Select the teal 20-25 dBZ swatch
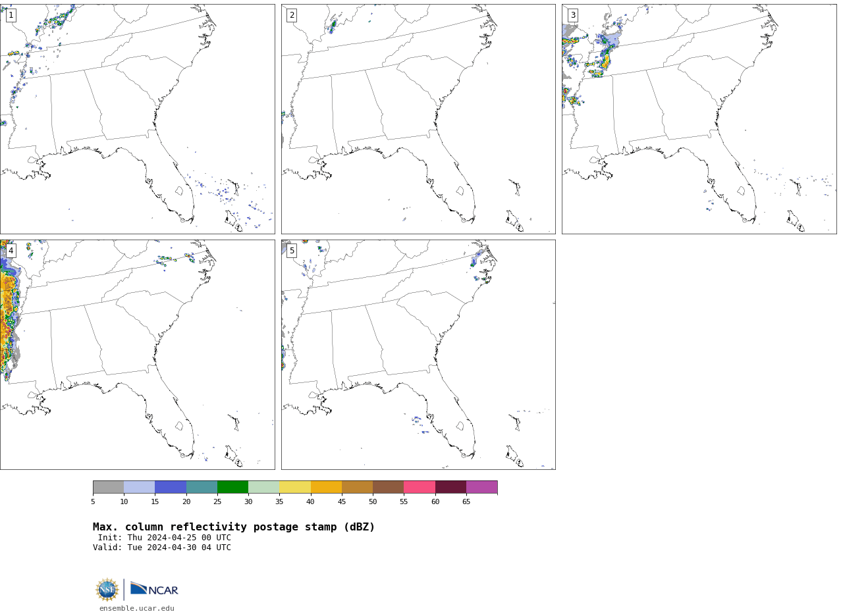Viewport: 843px width, 616px height. pos(202,487)
